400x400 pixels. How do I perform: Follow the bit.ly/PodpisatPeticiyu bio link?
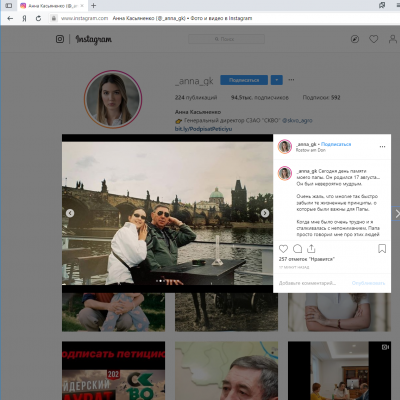(203, 129)
